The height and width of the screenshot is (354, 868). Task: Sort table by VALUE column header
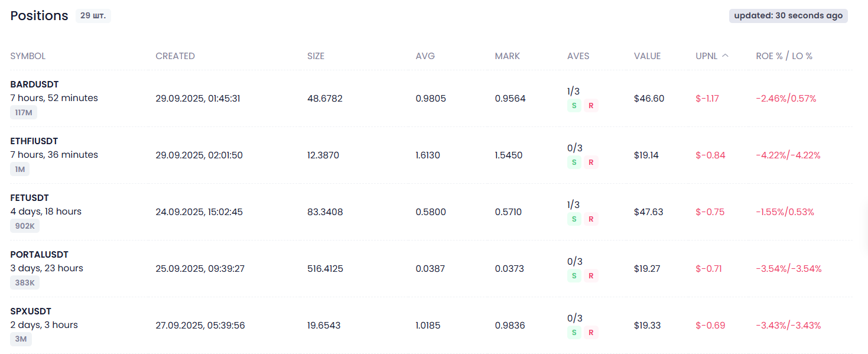647,56
